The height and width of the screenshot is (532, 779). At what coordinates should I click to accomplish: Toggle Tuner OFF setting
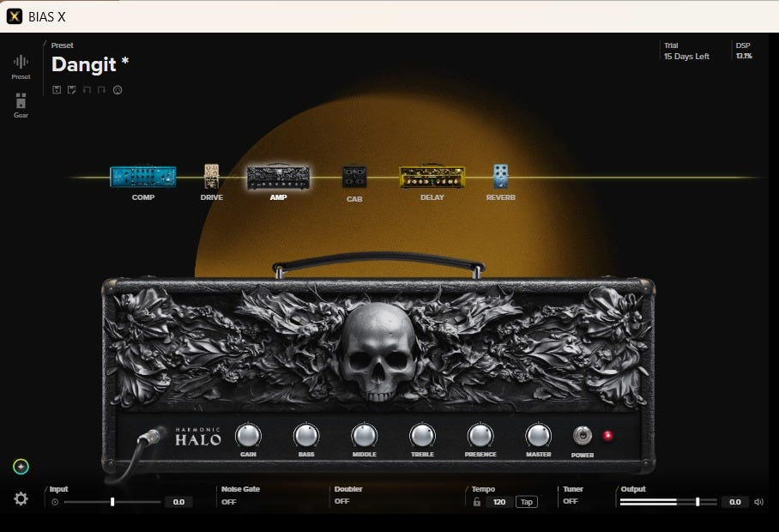[571, 501]
